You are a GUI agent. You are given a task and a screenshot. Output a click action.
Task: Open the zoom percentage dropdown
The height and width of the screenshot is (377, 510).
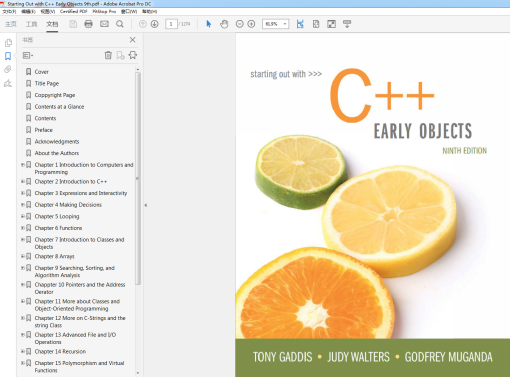[x=285, y=24]
